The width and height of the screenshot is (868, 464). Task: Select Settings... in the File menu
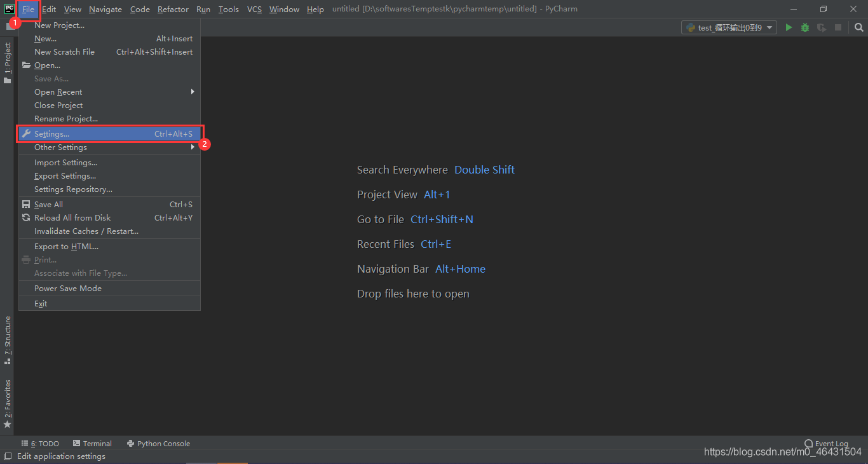[x=52, y=134]
